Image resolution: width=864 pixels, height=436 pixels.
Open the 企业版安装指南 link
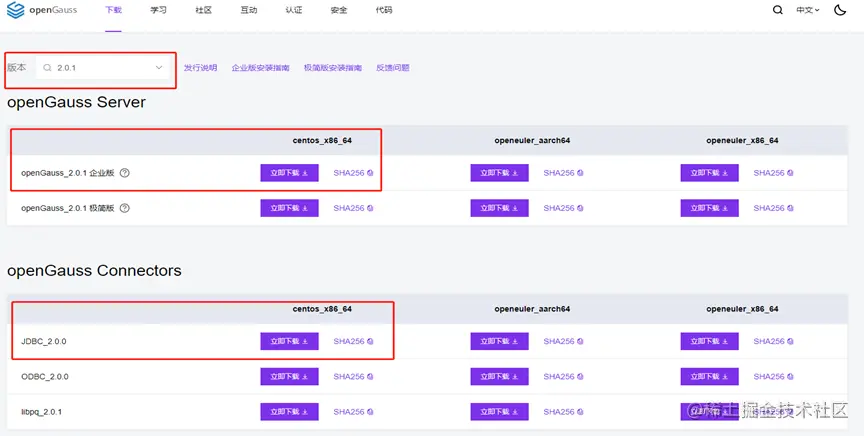click(260, 68)
